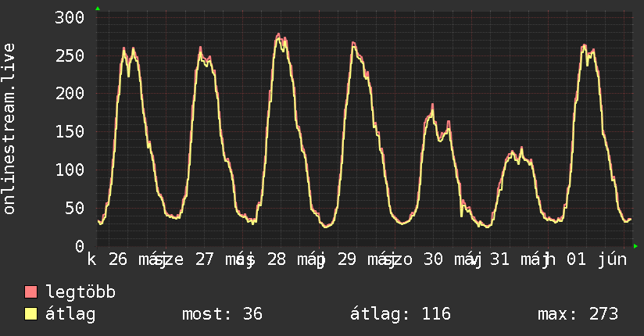Click the '01 jún' date label
Image resolution: width=644 pixels, height=336 pixels.
click(x=597, y=259)
